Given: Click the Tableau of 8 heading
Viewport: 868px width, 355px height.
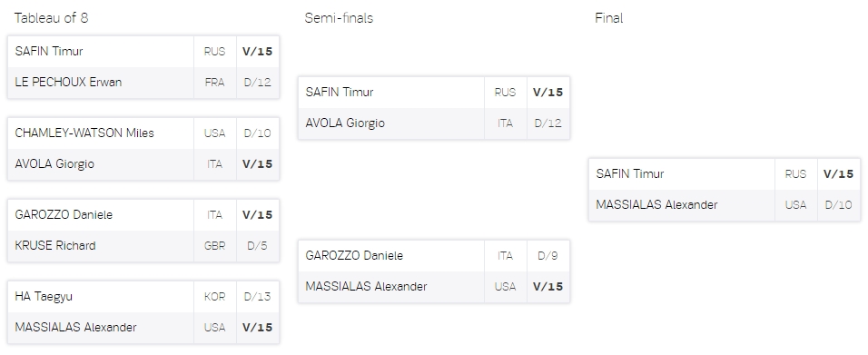Looking at the screenshot, I should click(51, 18).
